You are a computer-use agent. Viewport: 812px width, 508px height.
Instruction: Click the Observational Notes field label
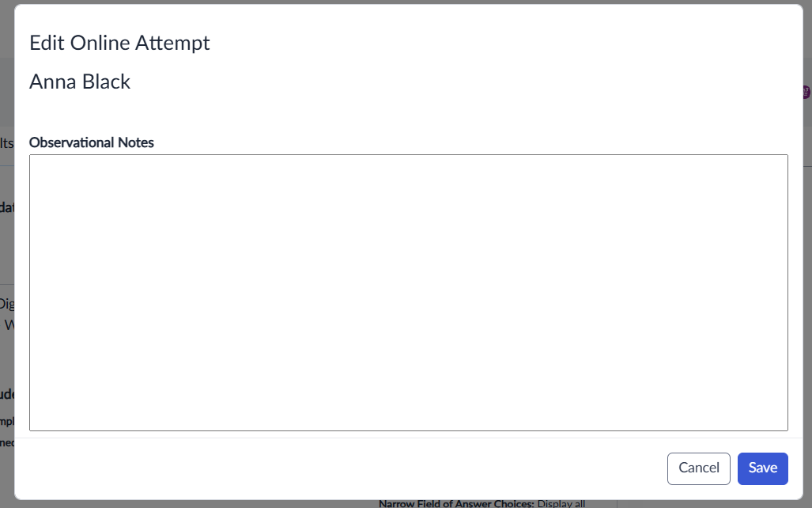click(x=91, y=142)
